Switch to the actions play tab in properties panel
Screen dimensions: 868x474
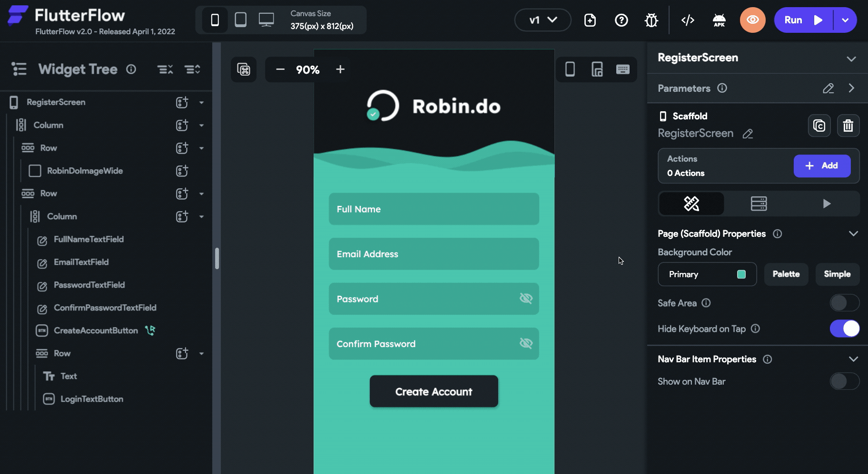pos(826,203)
